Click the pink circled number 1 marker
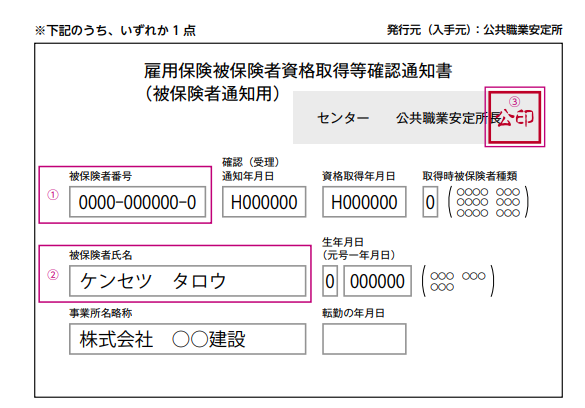 [x=53, y=195]
